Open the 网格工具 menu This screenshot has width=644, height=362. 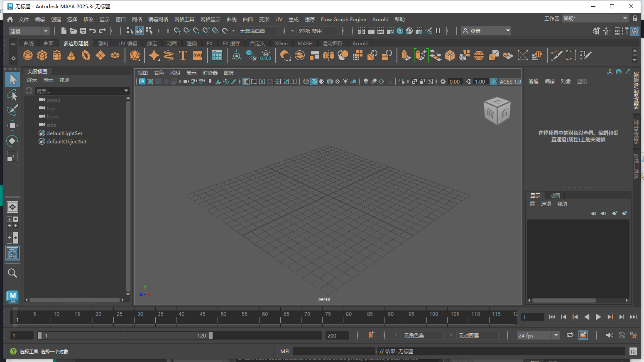tap(184, 19)
